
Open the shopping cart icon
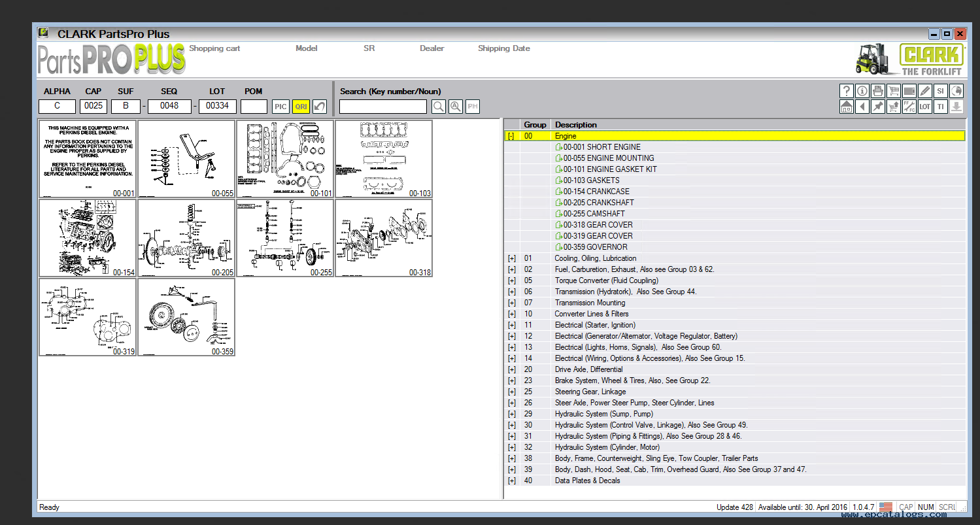(x=893, y=91)
